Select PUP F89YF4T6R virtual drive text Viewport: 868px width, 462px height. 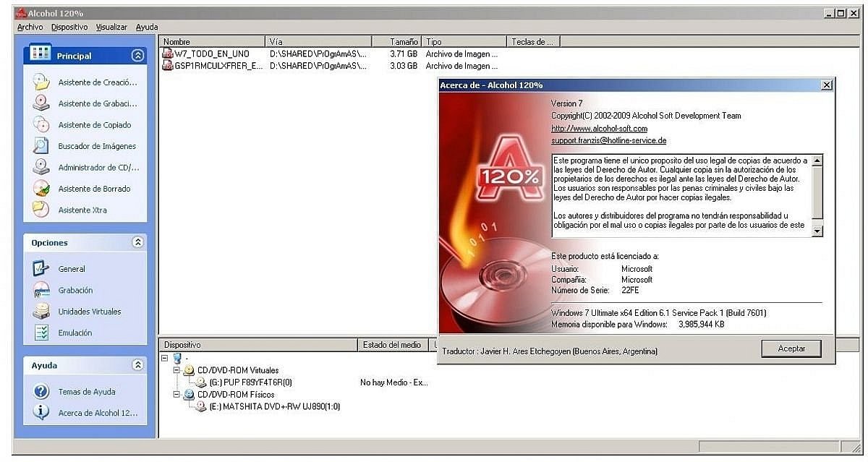(250, 382)
